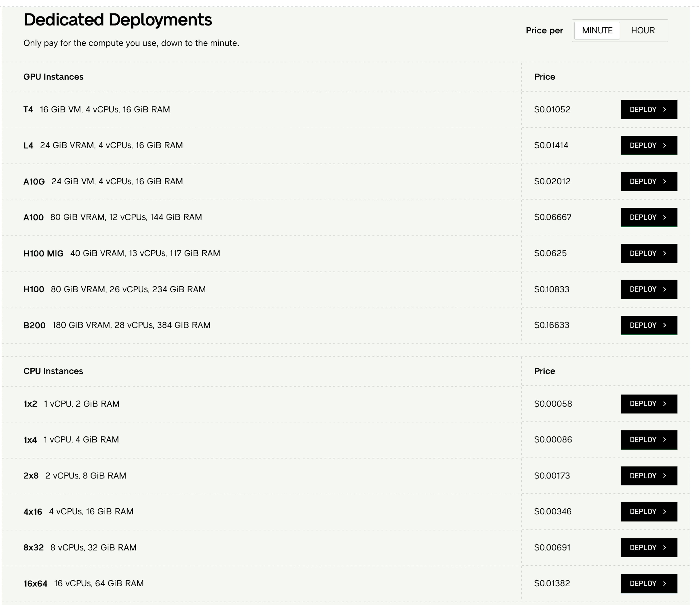700x605 pixels.
Task: Deploy the A100 GPU instance
Action: 649,217
